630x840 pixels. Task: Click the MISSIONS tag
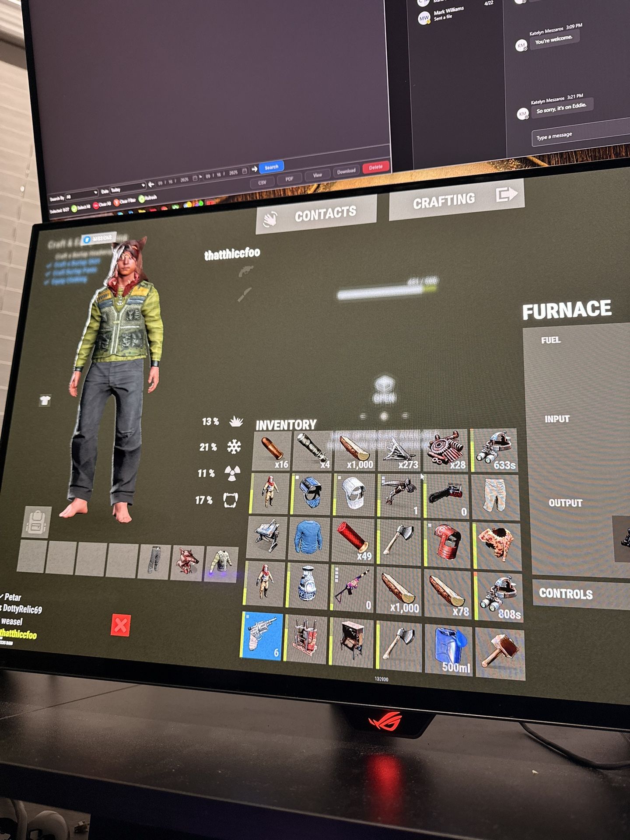[x=98, y=238]
